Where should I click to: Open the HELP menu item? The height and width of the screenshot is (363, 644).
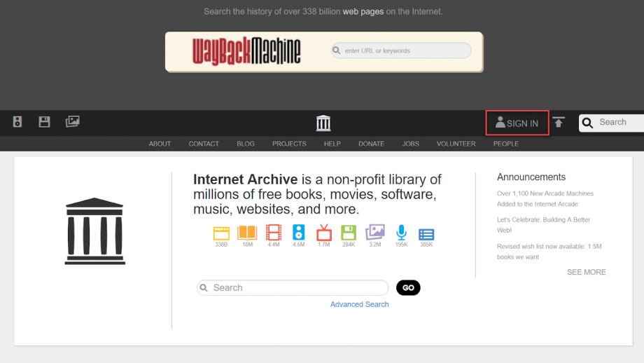[332, 144]
